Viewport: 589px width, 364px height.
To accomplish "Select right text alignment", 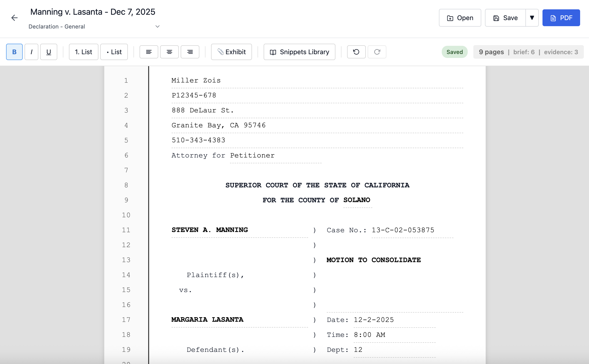I will (190, 52).
